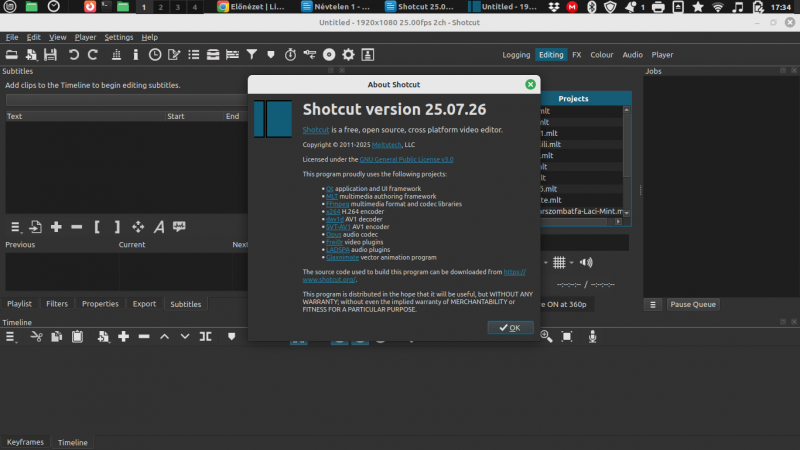
Task: Open the Timeline hamburger menu
Action: pos(10,337)
